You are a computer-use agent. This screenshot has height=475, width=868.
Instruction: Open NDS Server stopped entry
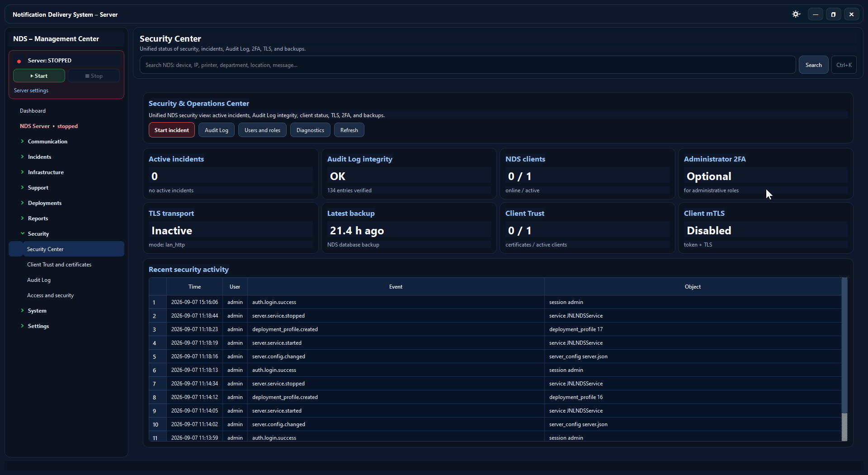[49, 126]
